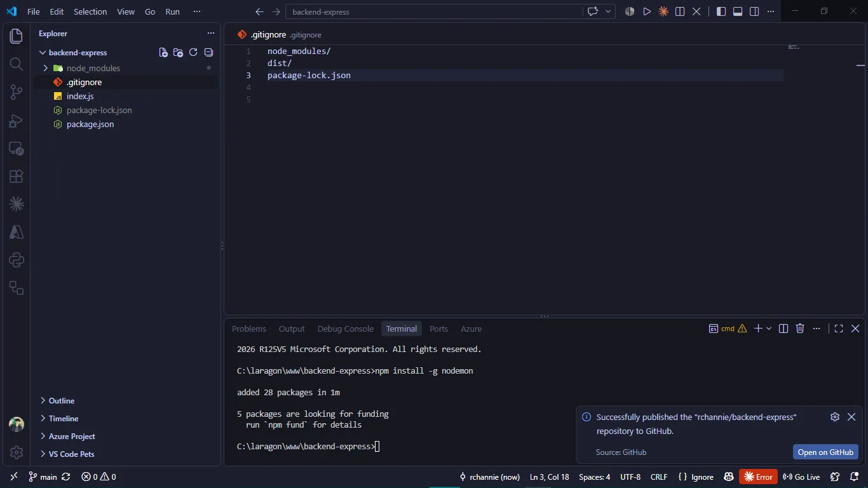Switch to the Problems panel tab

249,329
